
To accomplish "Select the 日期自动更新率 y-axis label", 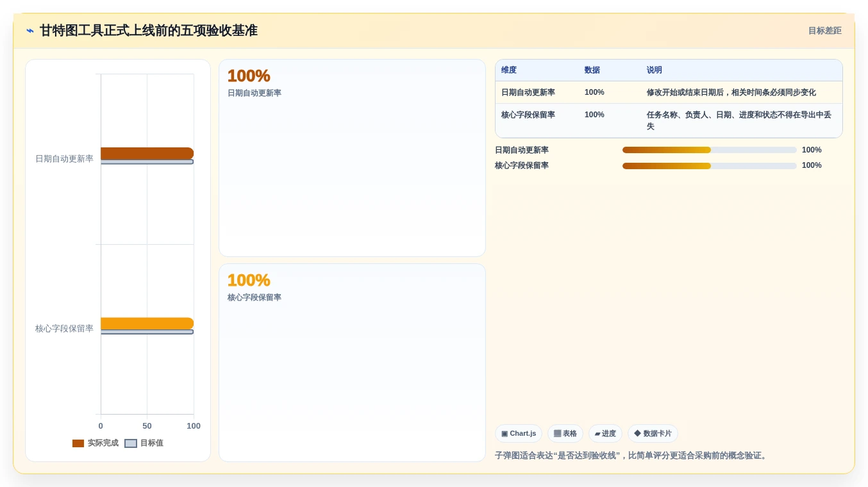I will point(64,158).
